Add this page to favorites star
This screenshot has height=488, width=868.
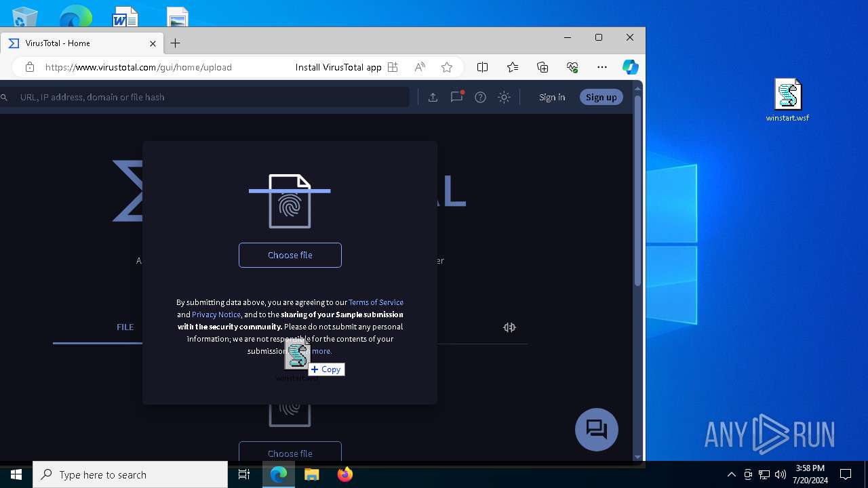446,67
